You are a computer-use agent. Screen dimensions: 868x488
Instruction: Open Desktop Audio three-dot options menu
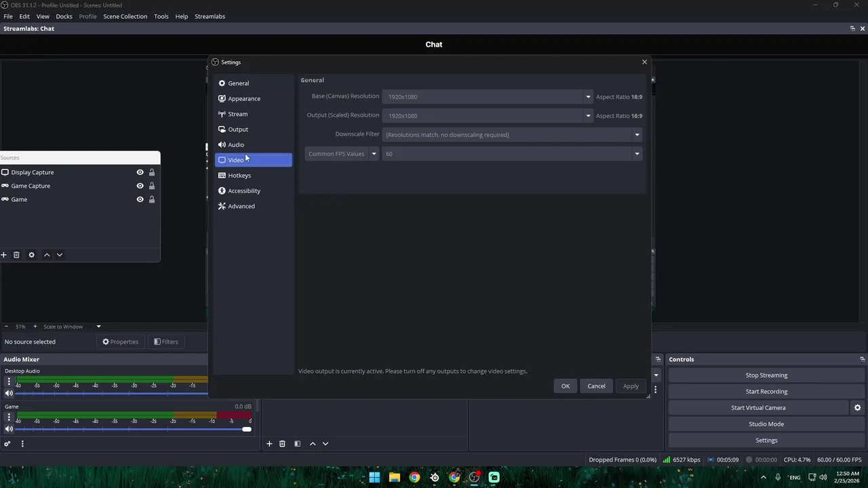pos(9,382)
